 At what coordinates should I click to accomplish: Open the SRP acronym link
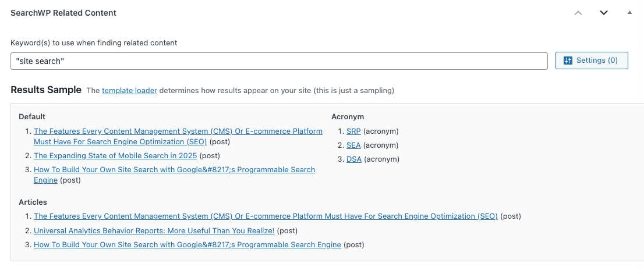click(x=353, y=131)
